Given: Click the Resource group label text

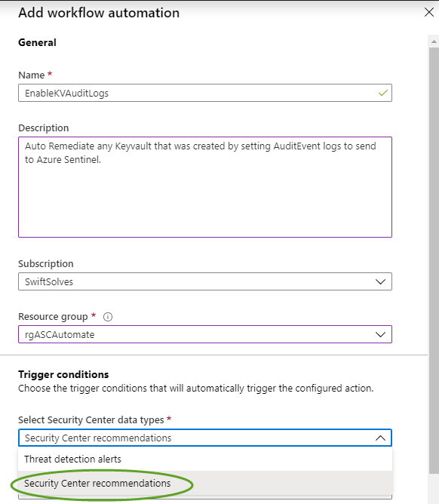Looking at the screenshot, I should point(53,317).
